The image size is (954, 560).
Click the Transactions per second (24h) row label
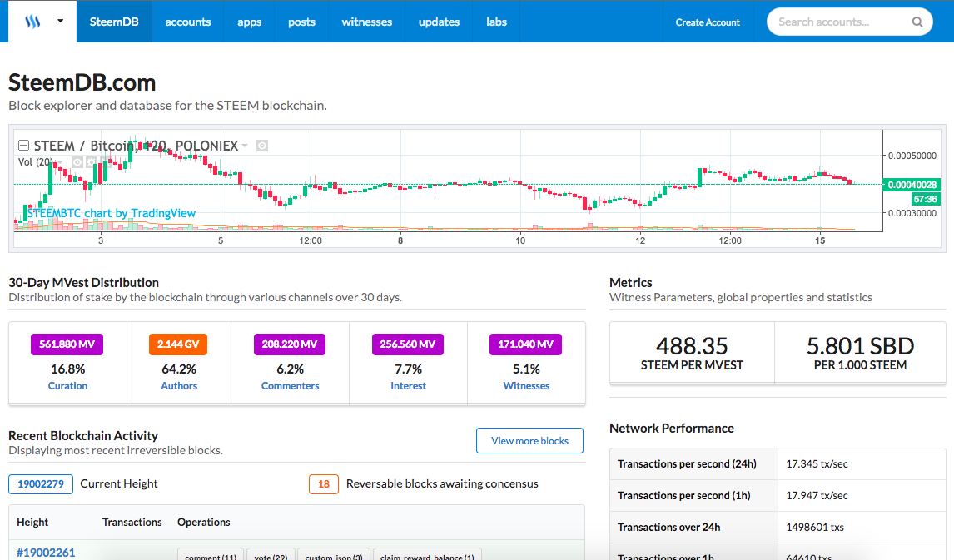pyautogui.click(x=687, y=464)
